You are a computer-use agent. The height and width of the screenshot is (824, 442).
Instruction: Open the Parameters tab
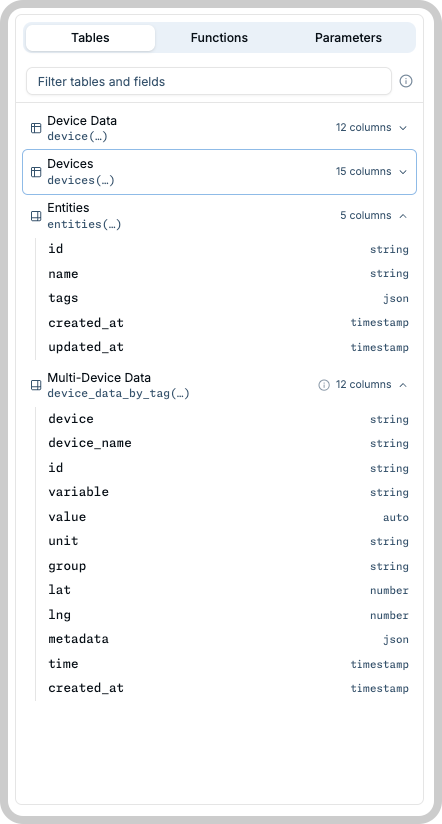coord(348,38)
